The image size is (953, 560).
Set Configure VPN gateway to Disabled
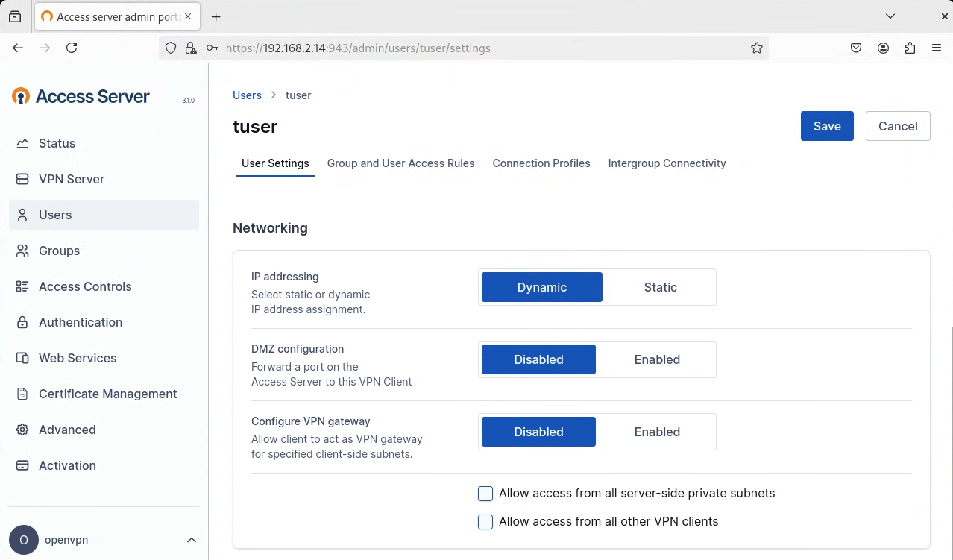point(538,432)
